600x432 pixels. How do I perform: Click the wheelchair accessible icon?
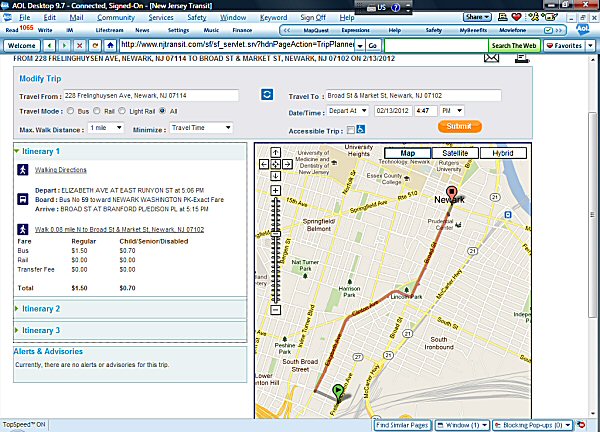tap(361, 130)
